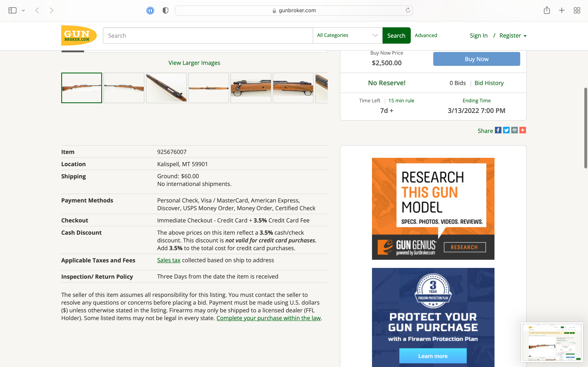588x367 pixels.
Task: Open Sign In page
Action: [478, 36]
